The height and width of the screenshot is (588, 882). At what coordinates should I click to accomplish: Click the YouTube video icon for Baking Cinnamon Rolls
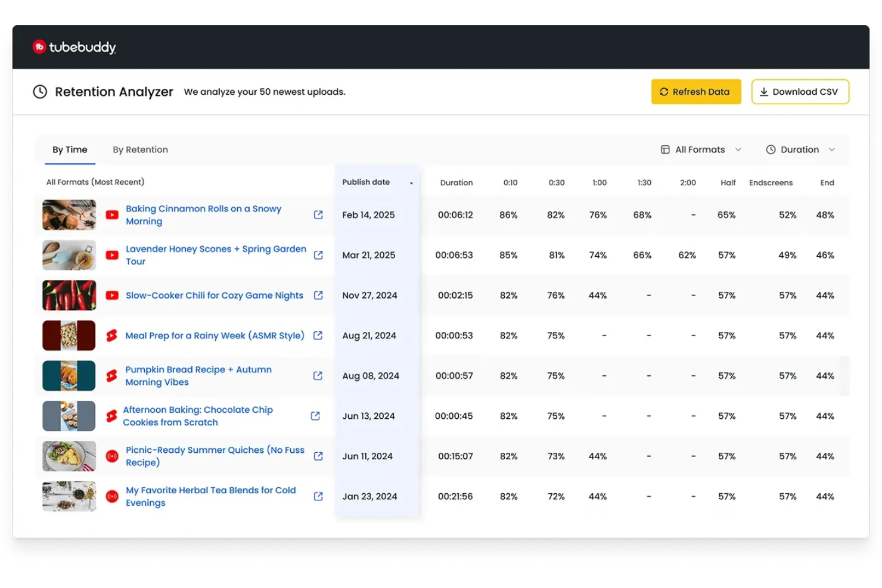click(111, 215)
